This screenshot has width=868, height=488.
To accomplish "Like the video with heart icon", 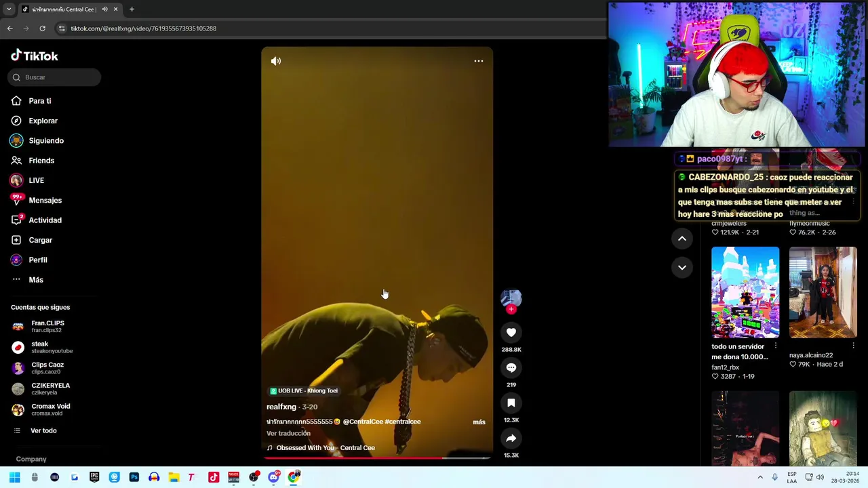I will pyautogui.click(x=511, y=332).
